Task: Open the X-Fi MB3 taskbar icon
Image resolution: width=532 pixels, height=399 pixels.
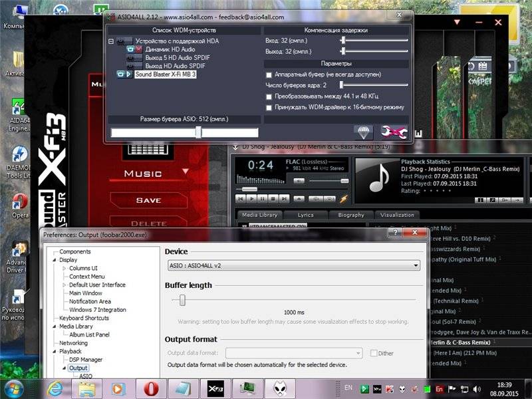Action: [215, 389]
